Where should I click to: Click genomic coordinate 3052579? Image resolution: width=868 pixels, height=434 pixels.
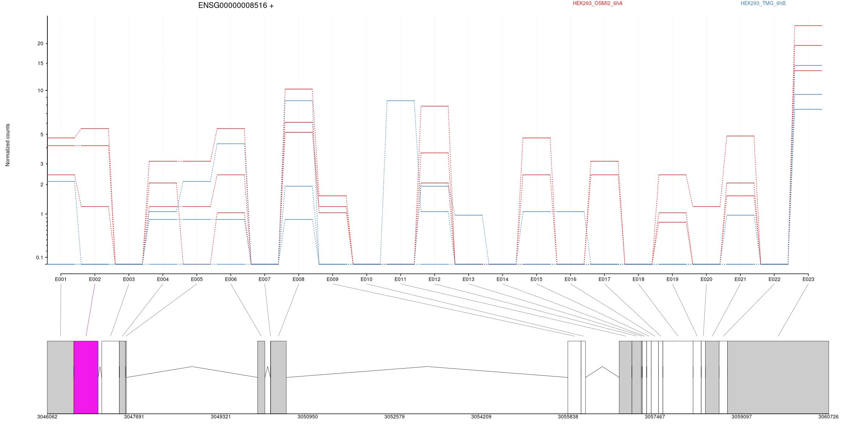[394, 417]
